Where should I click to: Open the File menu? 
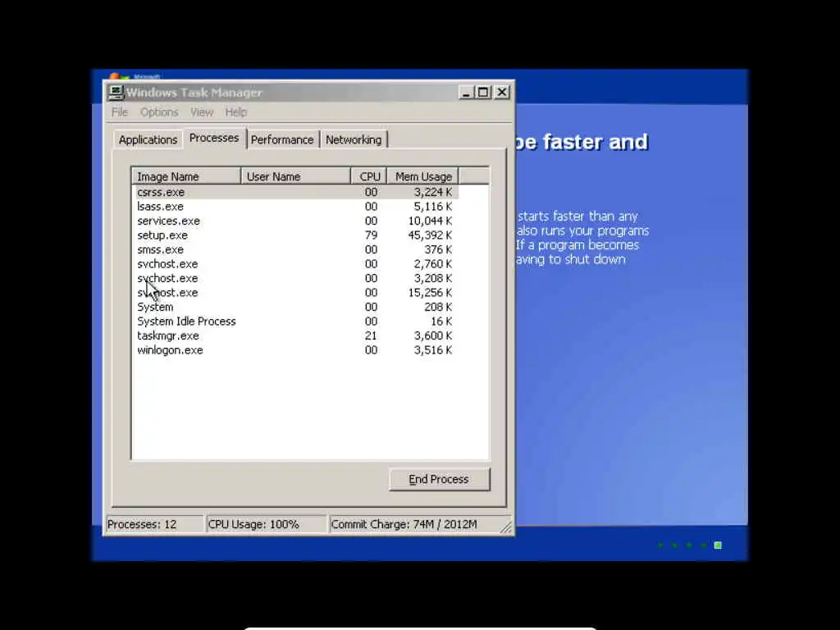pyautogui.click(x=120, y=112)
